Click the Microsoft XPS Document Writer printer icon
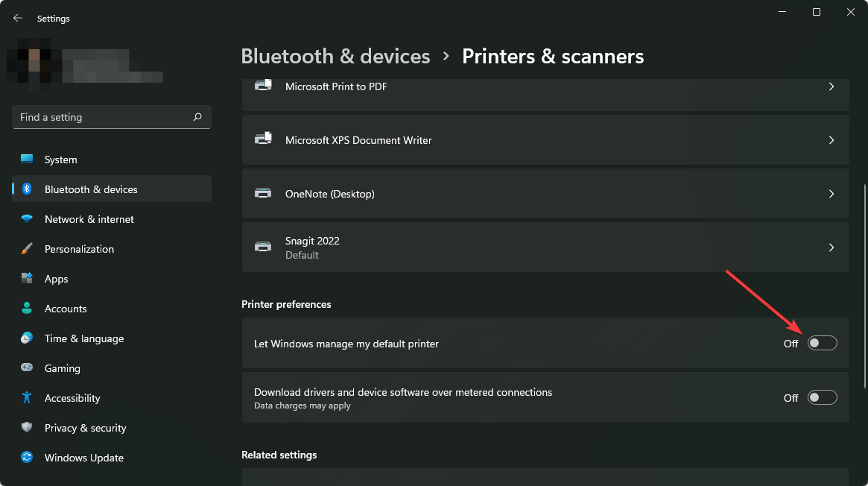This screenshot has height=486, width=868. [264, 139]
